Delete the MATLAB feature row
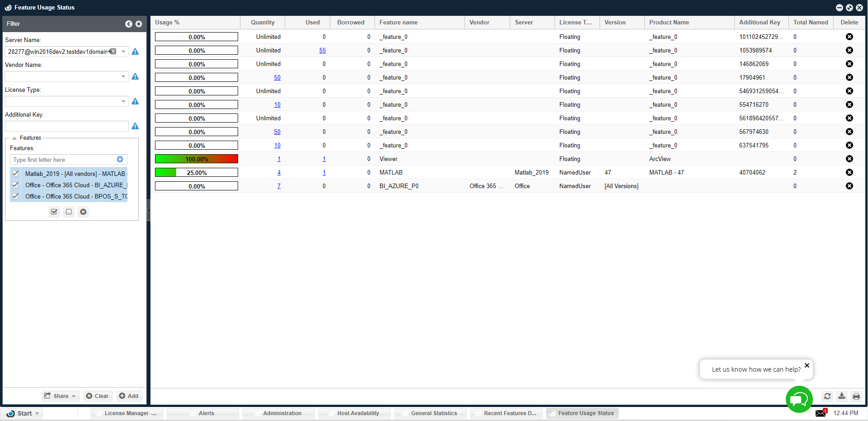 [x=849, y=172]
